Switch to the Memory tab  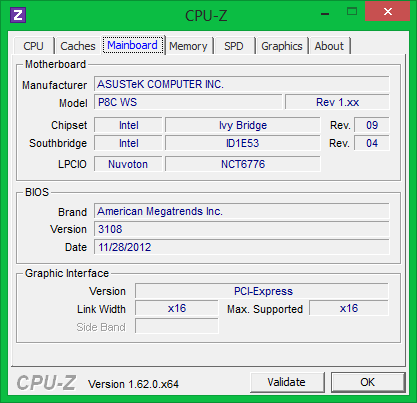click(x=189, y=46)
